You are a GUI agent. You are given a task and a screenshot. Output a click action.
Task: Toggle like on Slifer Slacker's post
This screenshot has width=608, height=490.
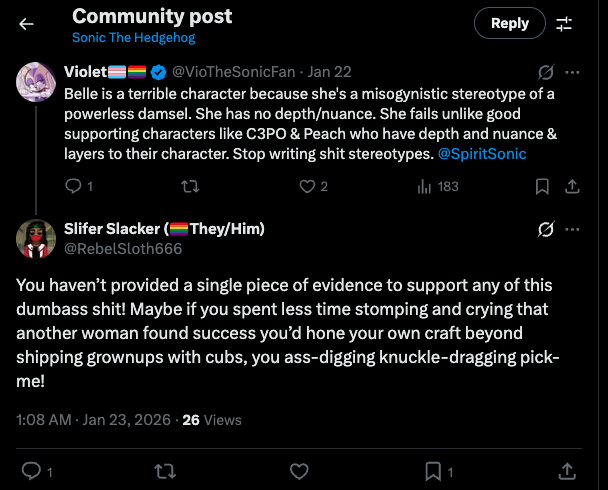[x=298, y=470]
